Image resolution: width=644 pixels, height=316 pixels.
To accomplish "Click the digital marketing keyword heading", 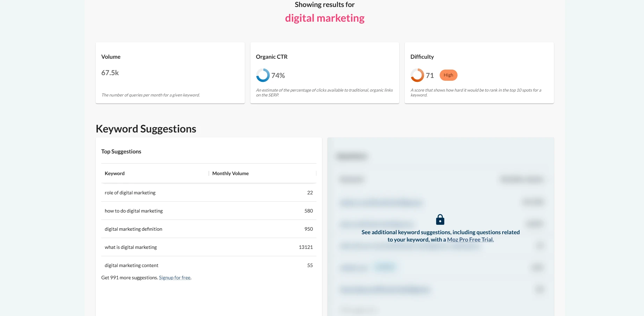I will [x=325, y=18].
